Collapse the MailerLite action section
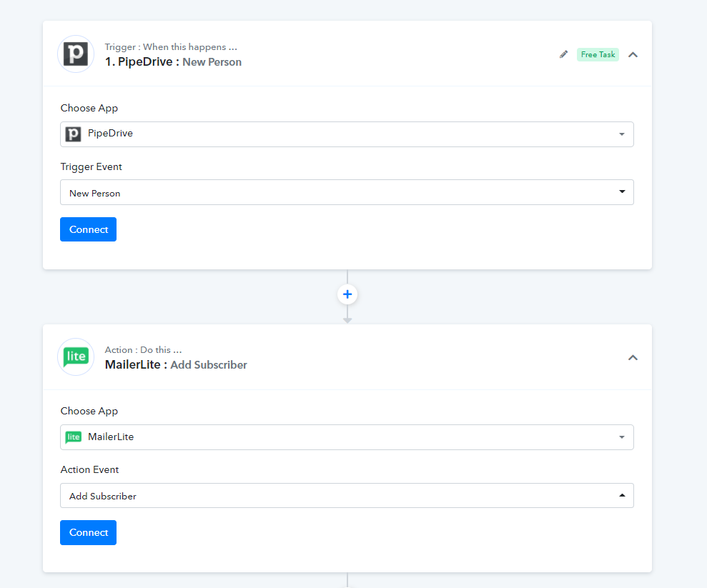The width and height of the screenshot is (707, 588). coord(633,358)
